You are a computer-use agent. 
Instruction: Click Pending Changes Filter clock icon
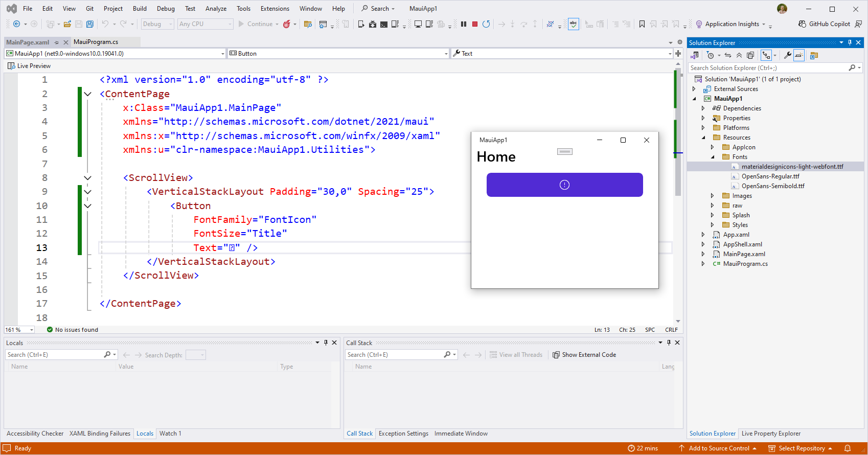[x=711, y=55]
